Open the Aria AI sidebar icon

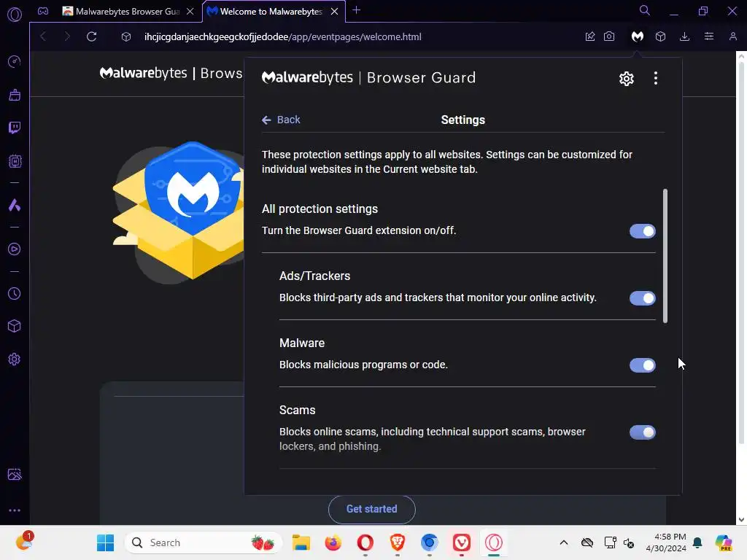coord(15,205)
